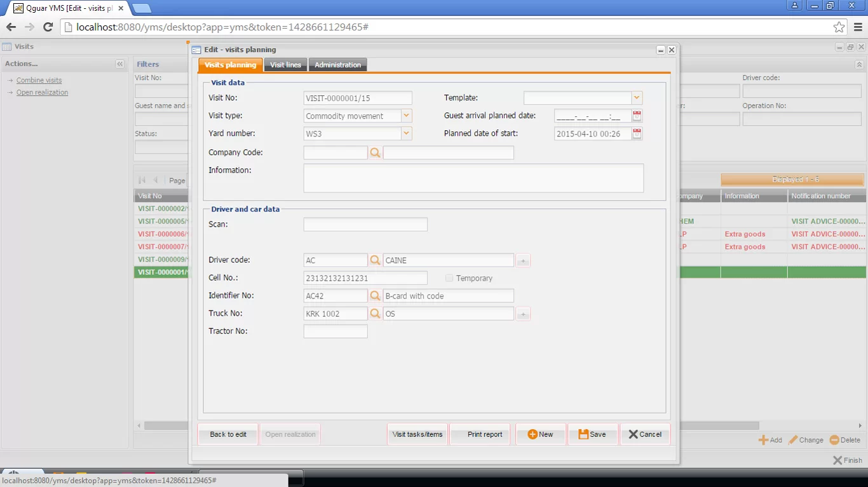The image size is (868, 487).
Task: Open the Template dropdown
Action: (x=636, y=97)
